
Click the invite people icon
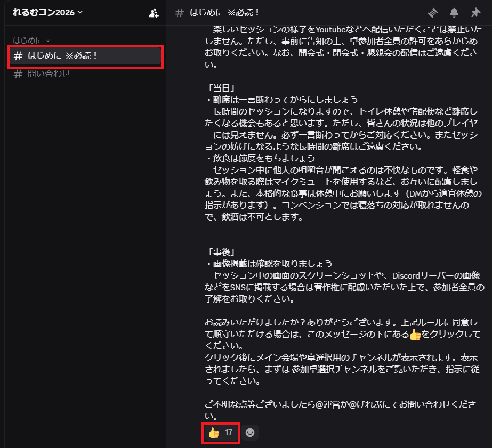154,13
